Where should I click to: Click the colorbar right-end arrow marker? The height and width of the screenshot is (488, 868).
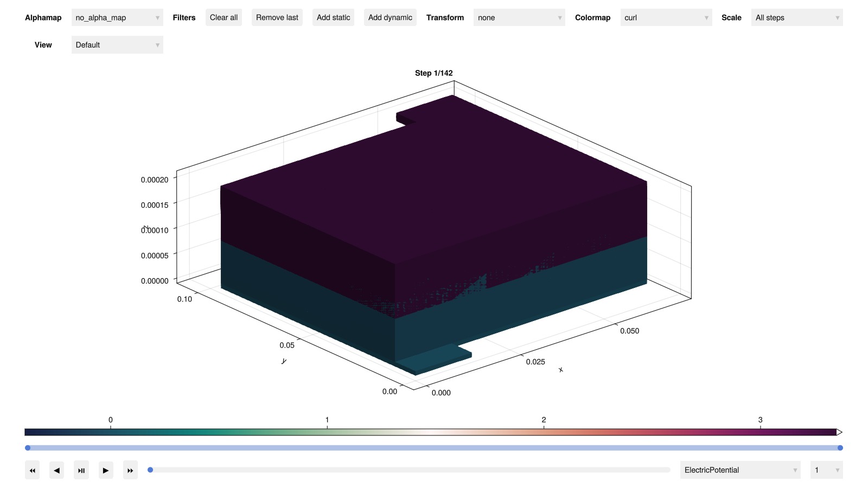click(839, 432)
